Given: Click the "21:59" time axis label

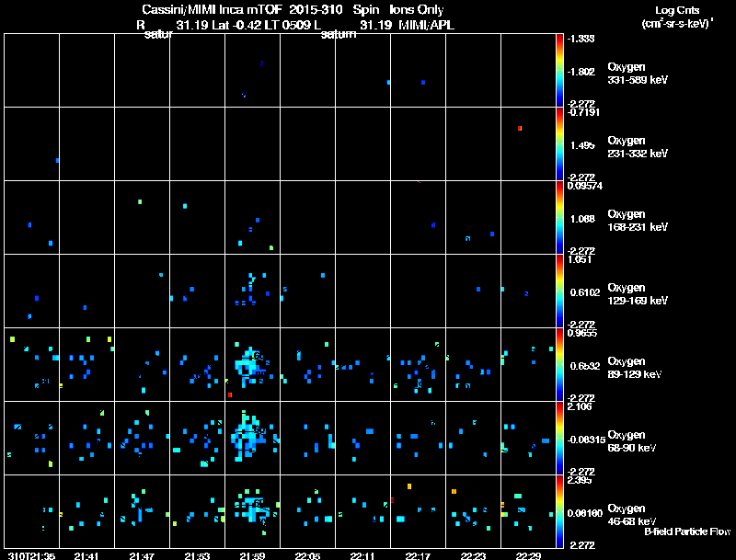Looking at the screenshot, I should click(252, 555).
